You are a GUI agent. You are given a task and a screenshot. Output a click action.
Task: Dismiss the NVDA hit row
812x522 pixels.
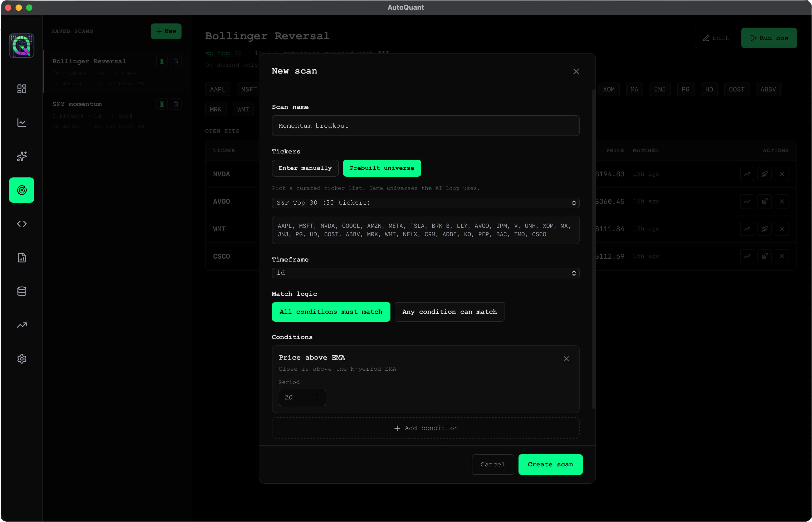(x=782, y=174)
